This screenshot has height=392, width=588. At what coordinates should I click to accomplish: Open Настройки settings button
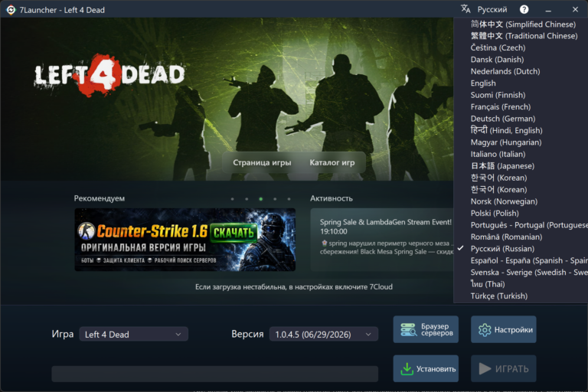pyautogui.click(x=503, y=329)
